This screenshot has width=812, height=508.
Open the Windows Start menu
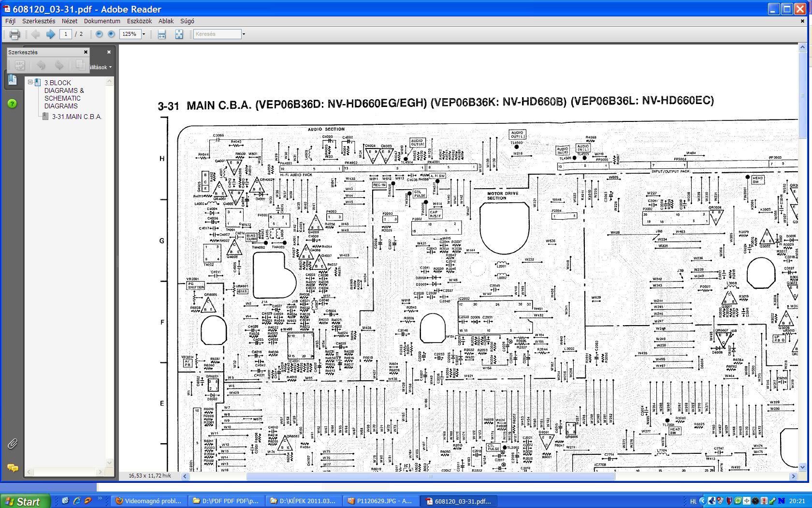24,501
